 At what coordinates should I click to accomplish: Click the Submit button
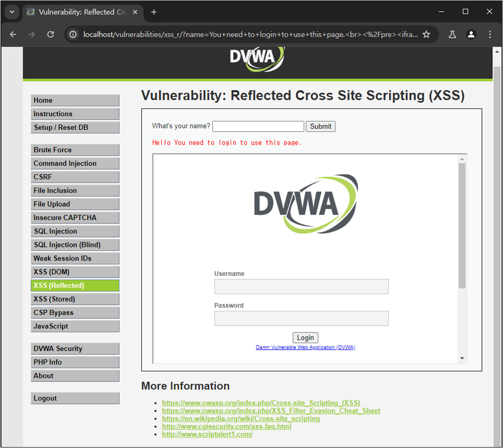click(321, 126)
